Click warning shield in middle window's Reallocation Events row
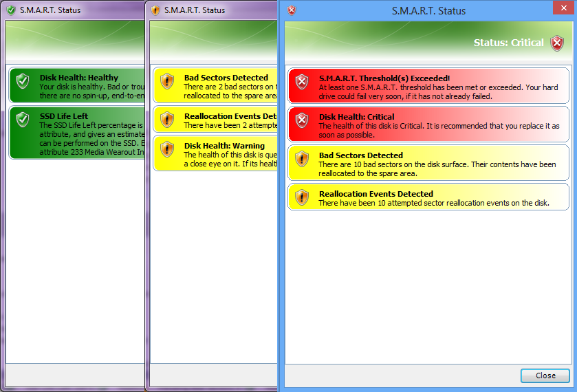 tap(167, 120)
